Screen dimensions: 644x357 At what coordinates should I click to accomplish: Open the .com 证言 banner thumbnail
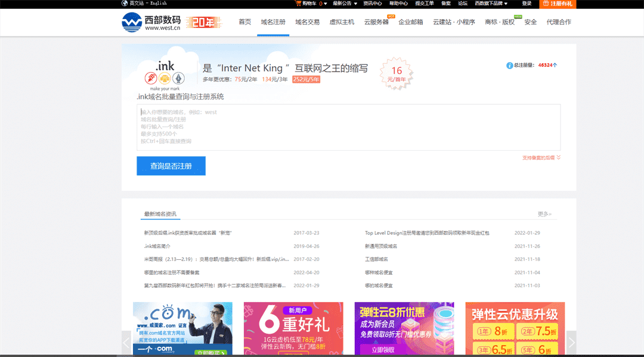(183, 328)
